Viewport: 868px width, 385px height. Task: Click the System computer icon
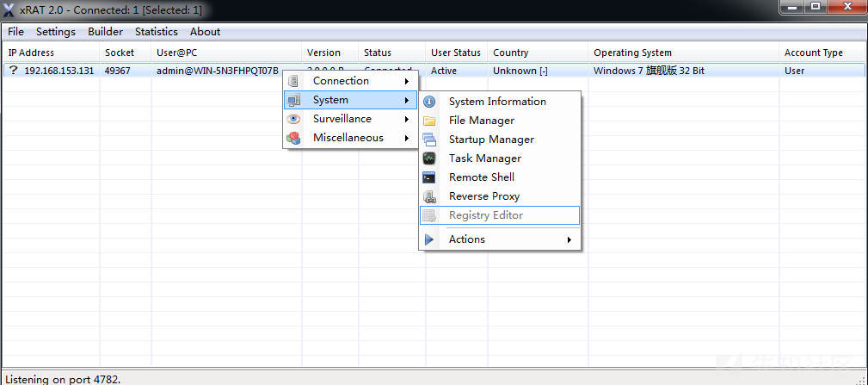[x=293, y=100]
